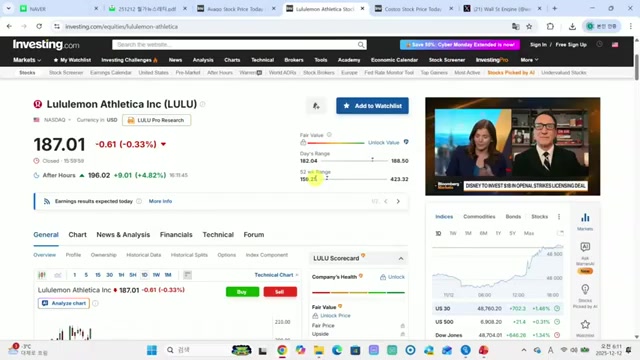
Task: Click the Fair Value gradient bar
Action: [x=336, y=143]
